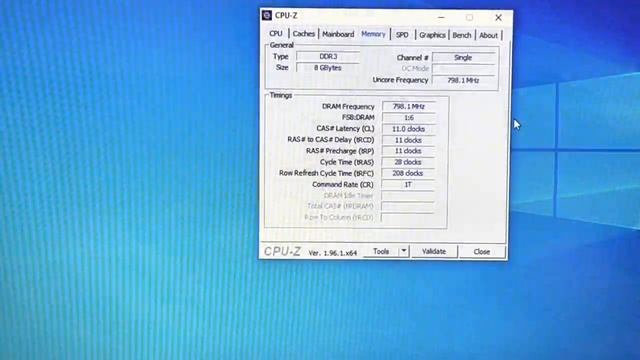Click the CPU-Z logo in footer
640x360 pixels.
[x=282, y=251]
